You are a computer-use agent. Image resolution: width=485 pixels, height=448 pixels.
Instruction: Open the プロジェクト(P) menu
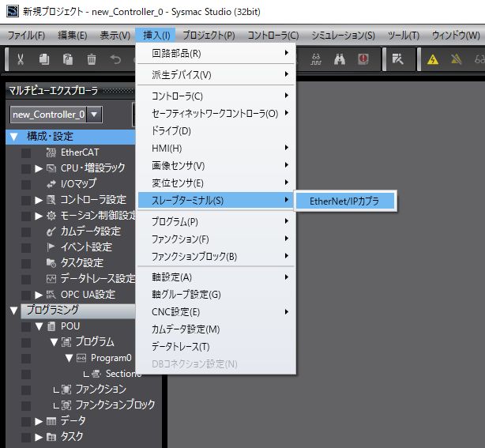(x=209, y=35)
